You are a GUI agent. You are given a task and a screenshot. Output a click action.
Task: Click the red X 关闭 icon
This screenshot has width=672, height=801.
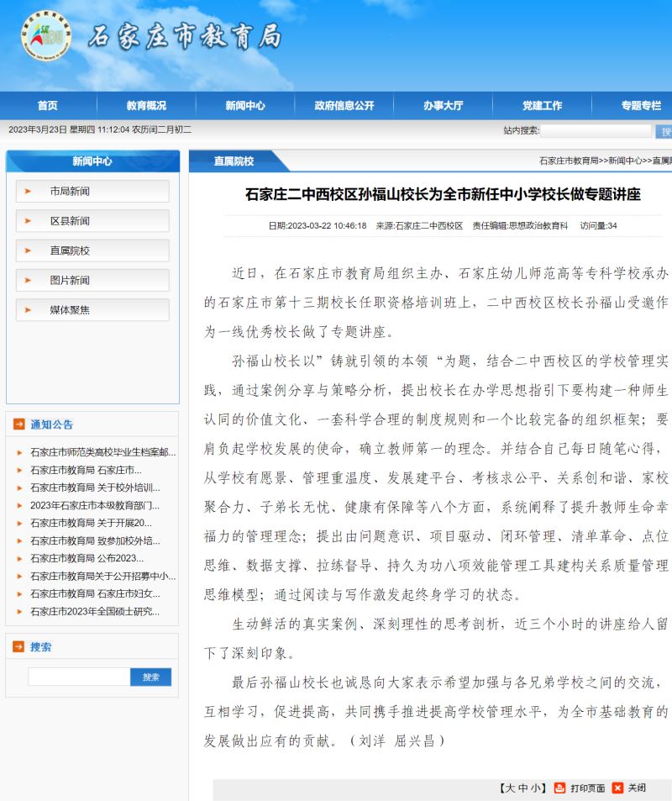[617, 788]
